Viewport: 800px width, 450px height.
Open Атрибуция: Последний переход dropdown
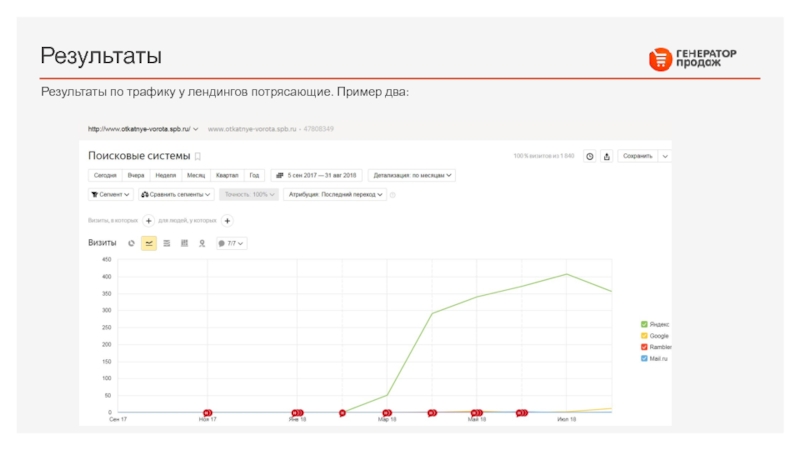click(335, 195)
